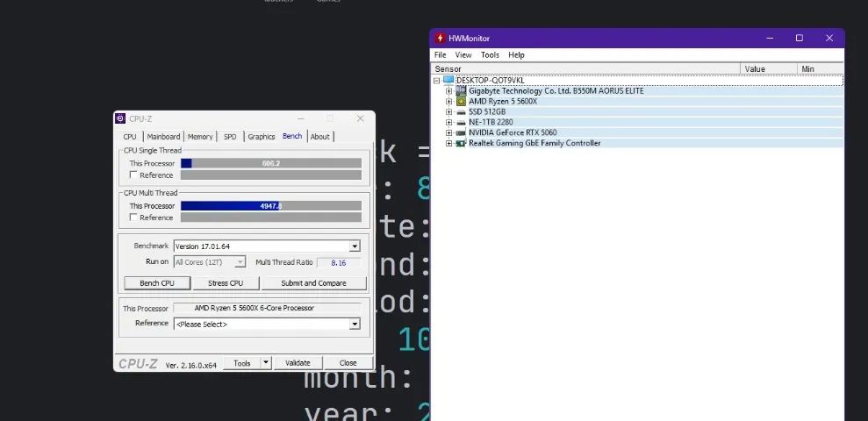Viewport: 868px width, 421px height.
Task: Click the NVIDIA GeForce RTX 5060 card icon
Action: tap(461, 132)
